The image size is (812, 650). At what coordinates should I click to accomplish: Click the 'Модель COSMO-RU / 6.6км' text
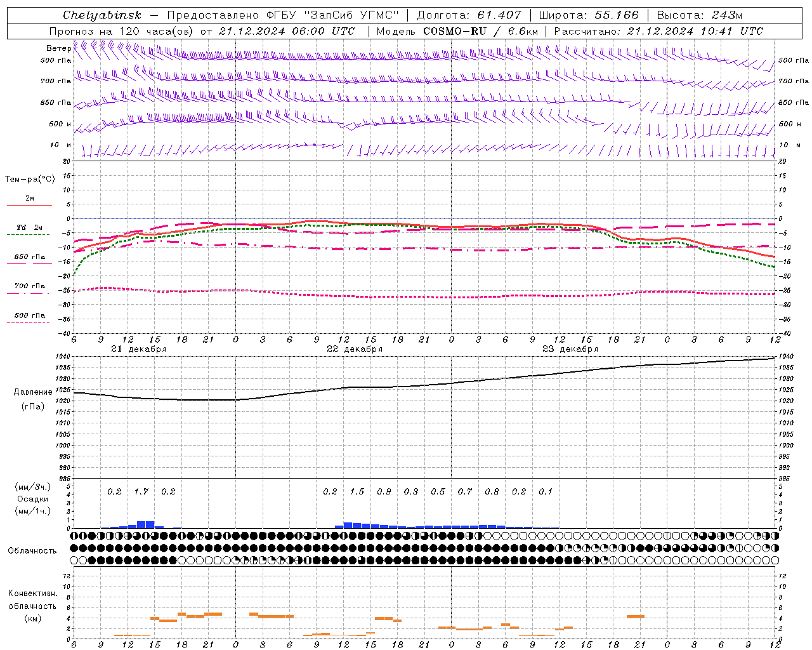(457, 31)
